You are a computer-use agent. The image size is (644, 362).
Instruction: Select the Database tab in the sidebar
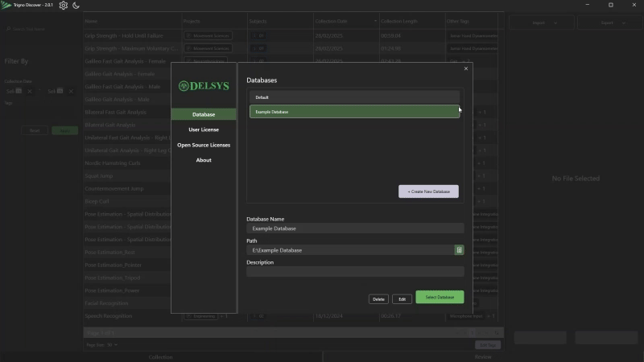(204, 114)
